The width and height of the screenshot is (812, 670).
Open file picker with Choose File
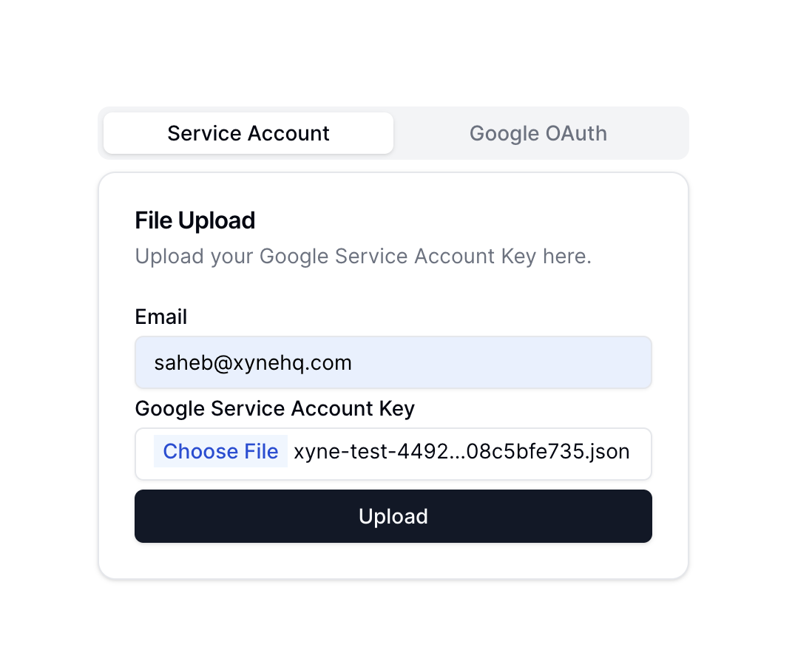[x=220, y=452]
